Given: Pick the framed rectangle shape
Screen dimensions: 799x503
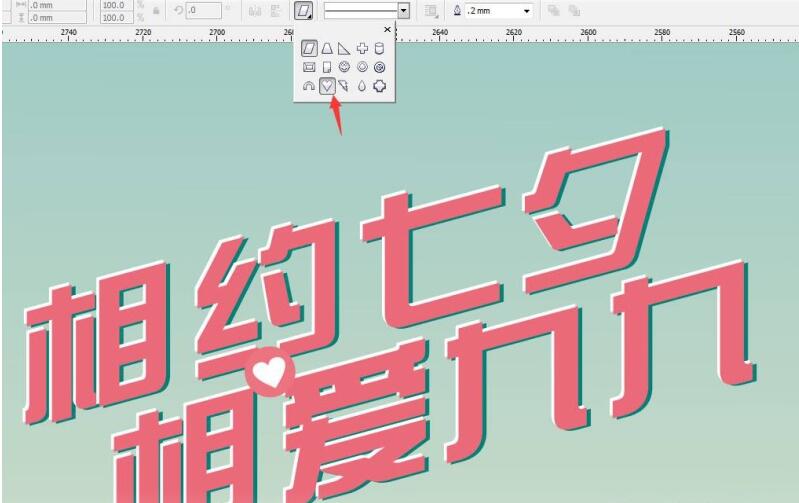Looking at the screenshot, I should pyautogui.click(x=309, y=67).
